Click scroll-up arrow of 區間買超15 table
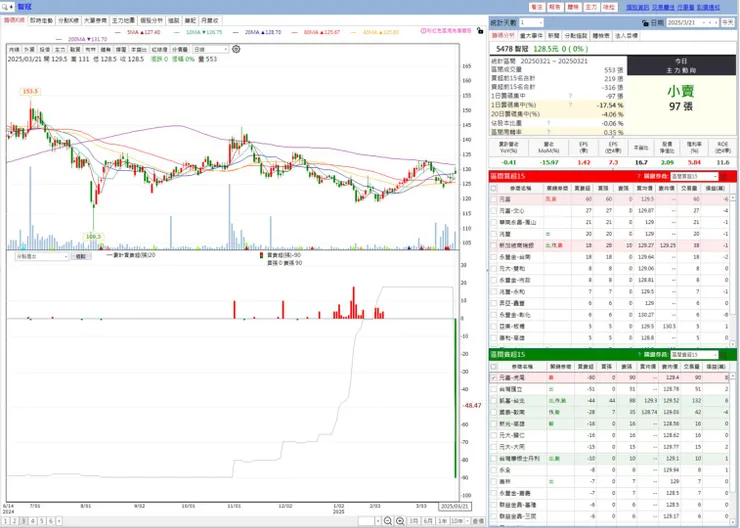This screenshot has height=528, width=740. (x=733, y=197)
